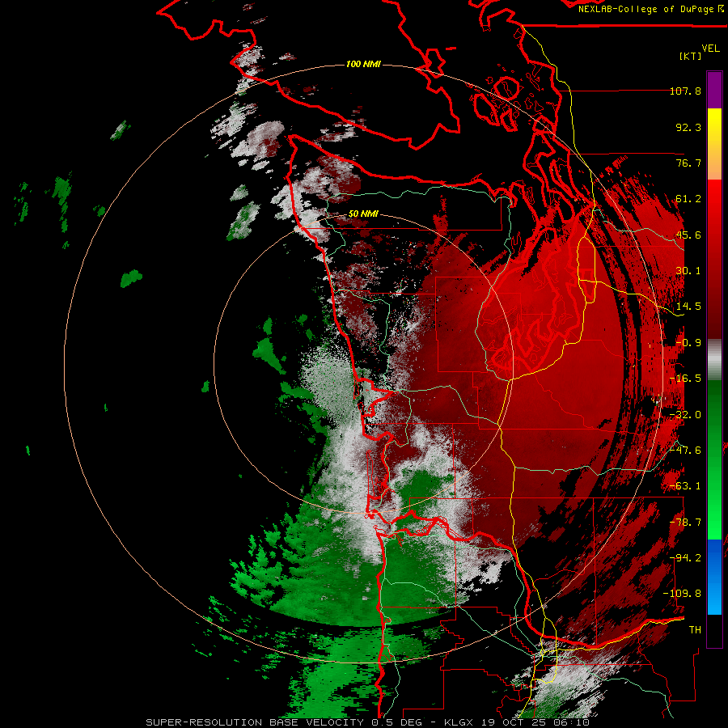Select the -32.0 velocity scale value
The image size is (728, 728).
coord(685,415)
